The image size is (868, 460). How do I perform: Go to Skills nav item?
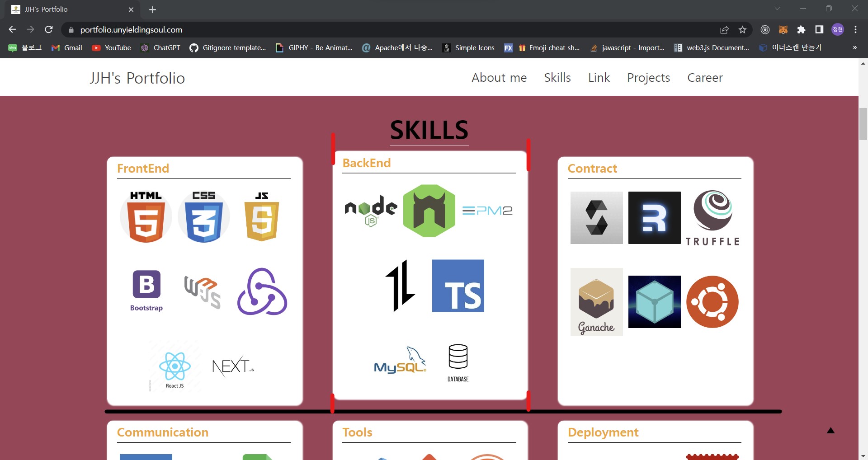pyautogui.click(x=557, y=78)
